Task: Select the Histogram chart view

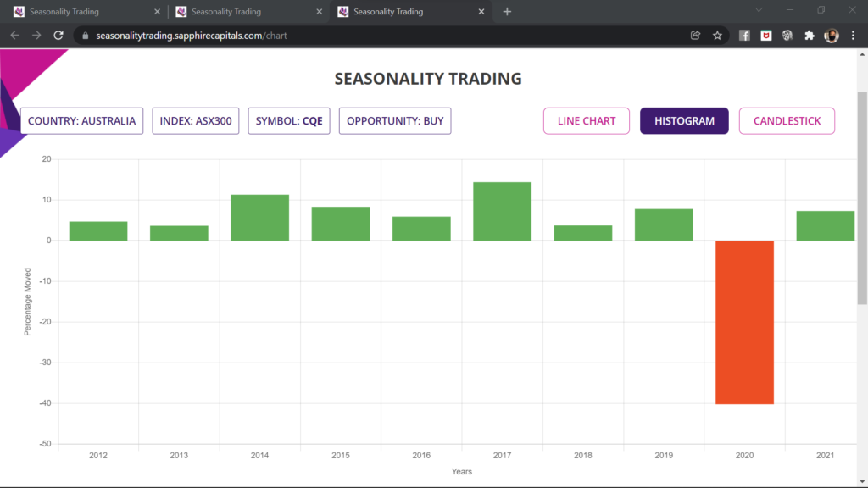Action: (x=684, y=121)
